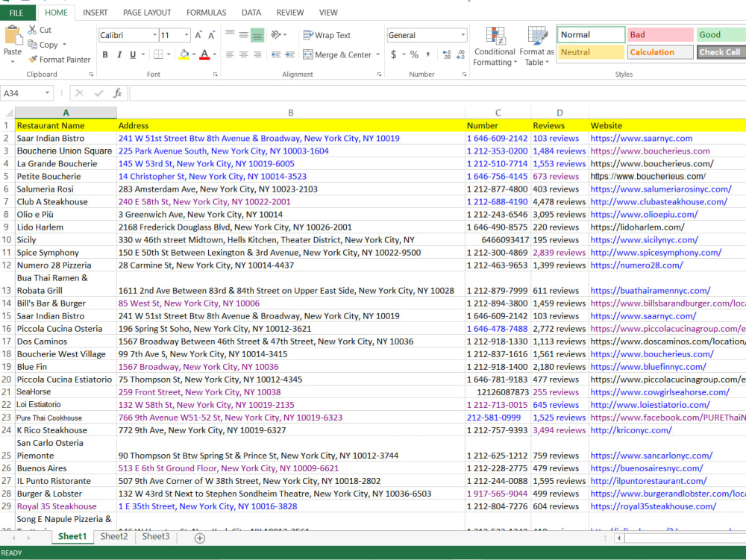This screenshot has height=560, width=746.
Task: Switch to PAGE LAYOUT tab
Action: (x=147, y=13)
